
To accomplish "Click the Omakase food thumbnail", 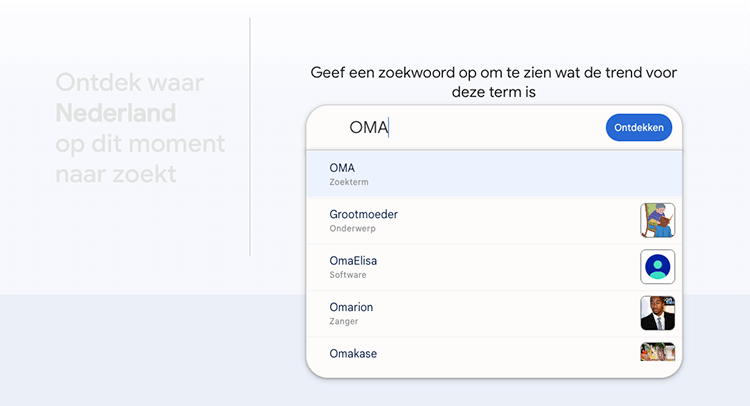I will [x=657, y=352].
